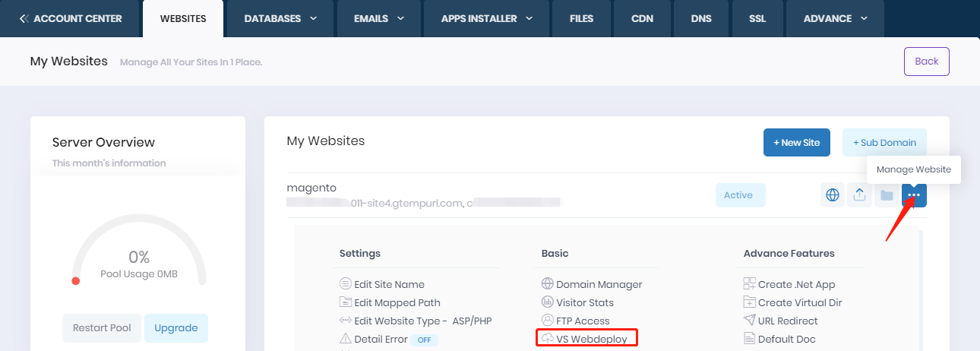The image size is (980, 351).
Task: Open URL Redirect feature
Action: (x=787, y=321)
